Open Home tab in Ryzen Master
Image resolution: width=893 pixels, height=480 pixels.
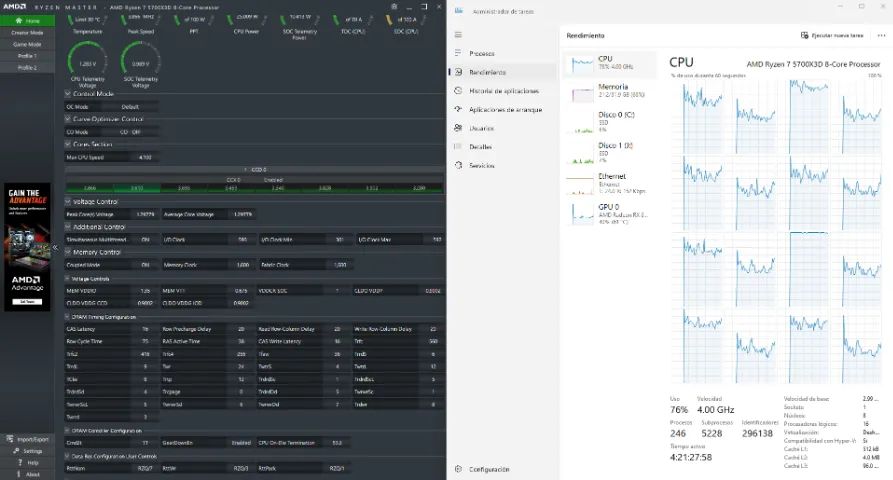click(x=27, y=20)
